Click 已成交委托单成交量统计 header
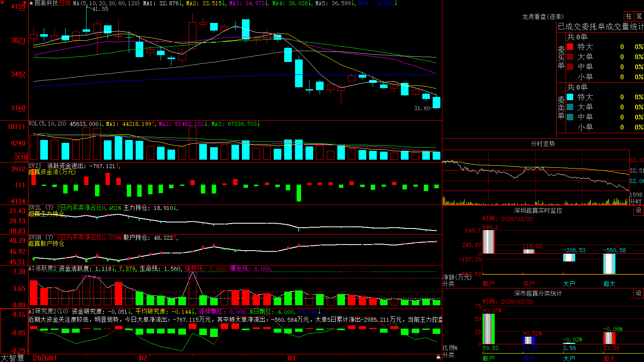The width and height of the screenshot is (644, 362). (x=601, y=27)
